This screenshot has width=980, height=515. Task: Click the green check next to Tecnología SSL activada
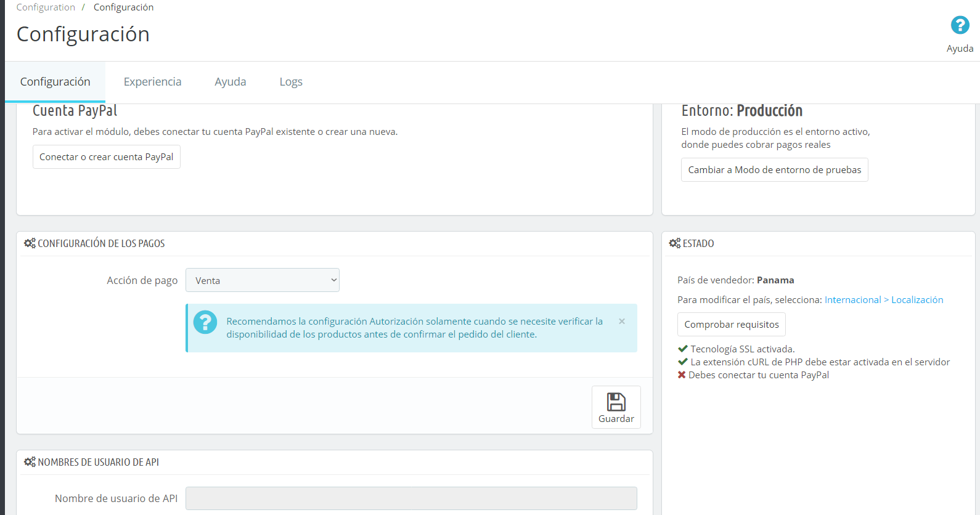click(682, 349)
